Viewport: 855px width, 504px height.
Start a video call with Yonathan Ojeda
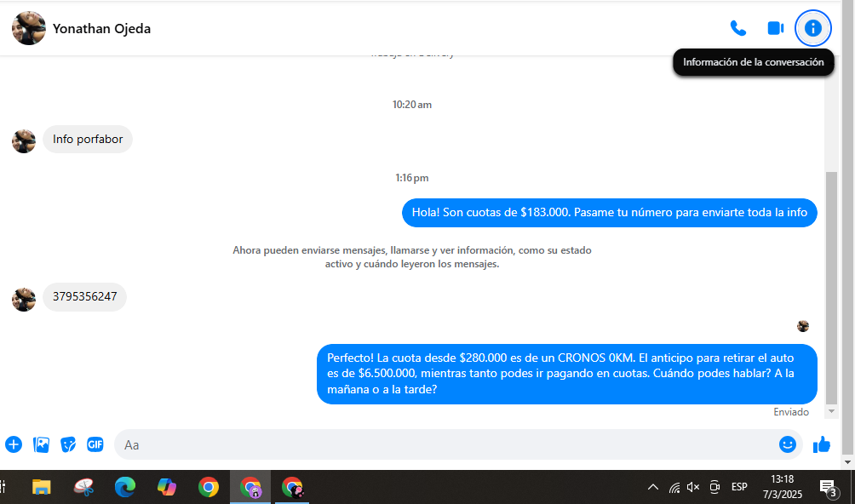click(x=776, y=28)
